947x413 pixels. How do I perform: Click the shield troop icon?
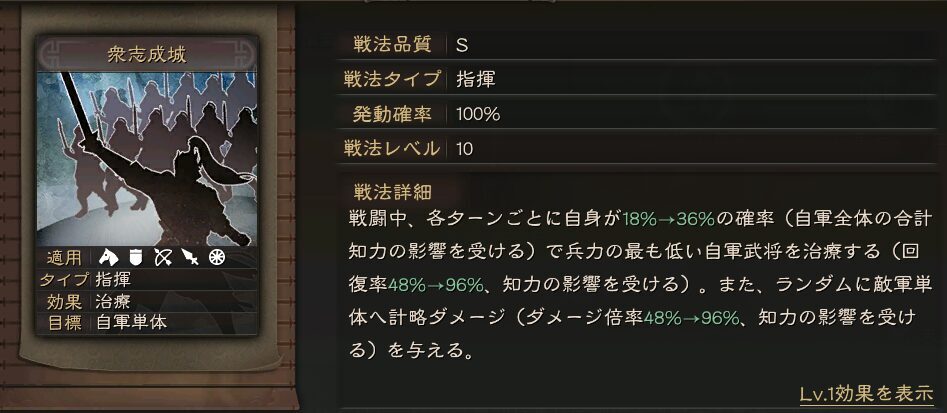[136, 258]
